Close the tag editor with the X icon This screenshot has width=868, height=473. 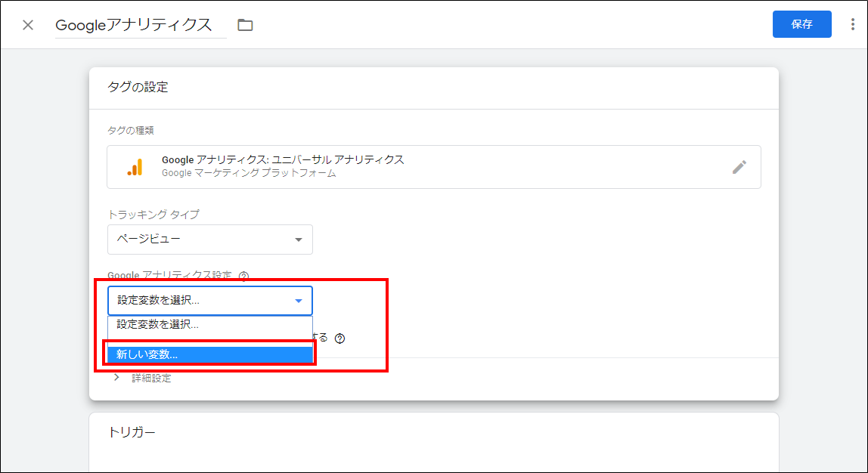28,25
